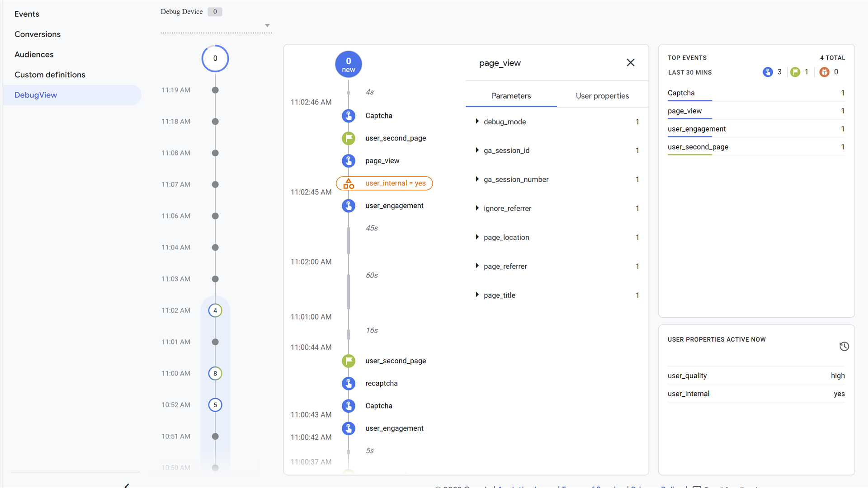Open the Debug Device dropdown
This screenshot has height=488, width=868.
(x=268, y=25)
